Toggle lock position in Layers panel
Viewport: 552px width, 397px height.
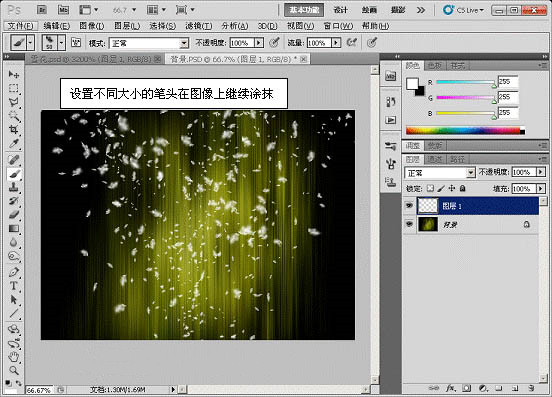coord(452,189)
